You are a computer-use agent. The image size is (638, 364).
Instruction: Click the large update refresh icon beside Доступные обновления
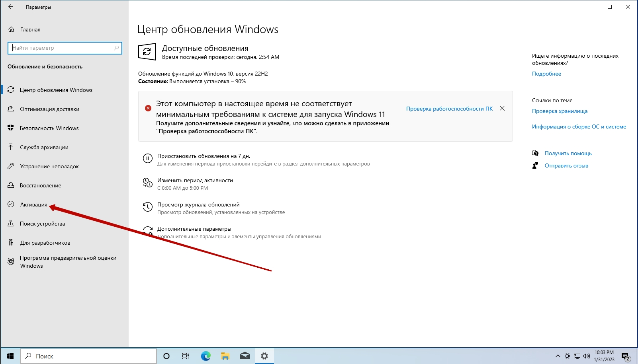click(147, 52)
